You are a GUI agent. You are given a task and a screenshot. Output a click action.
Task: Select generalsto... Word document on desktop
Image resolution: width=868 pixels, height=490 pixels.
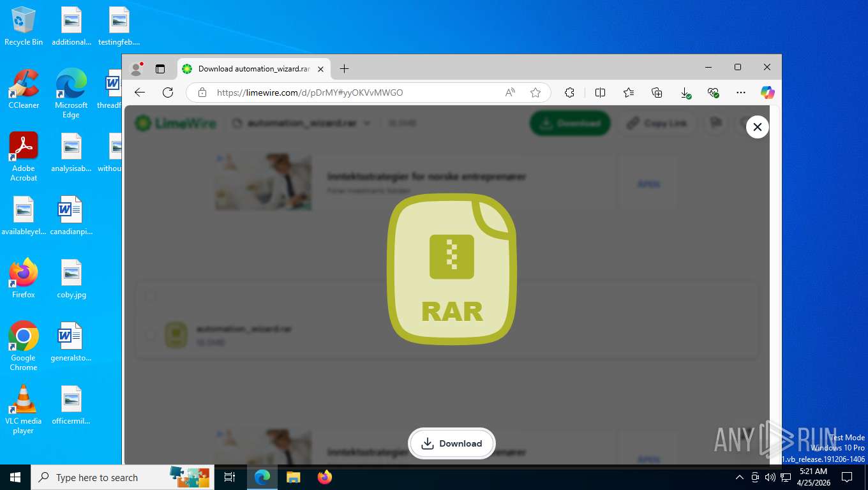point(71,342)
